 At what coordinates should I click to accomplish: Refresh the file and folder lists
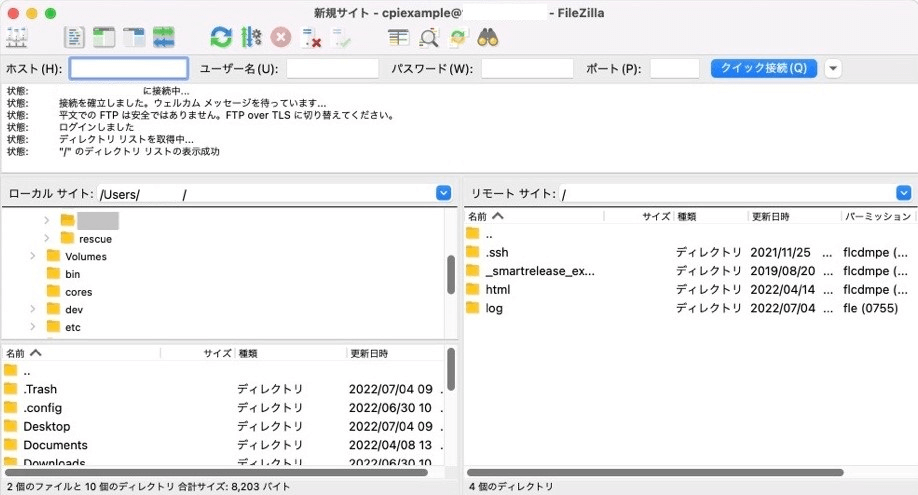point(220,38)
